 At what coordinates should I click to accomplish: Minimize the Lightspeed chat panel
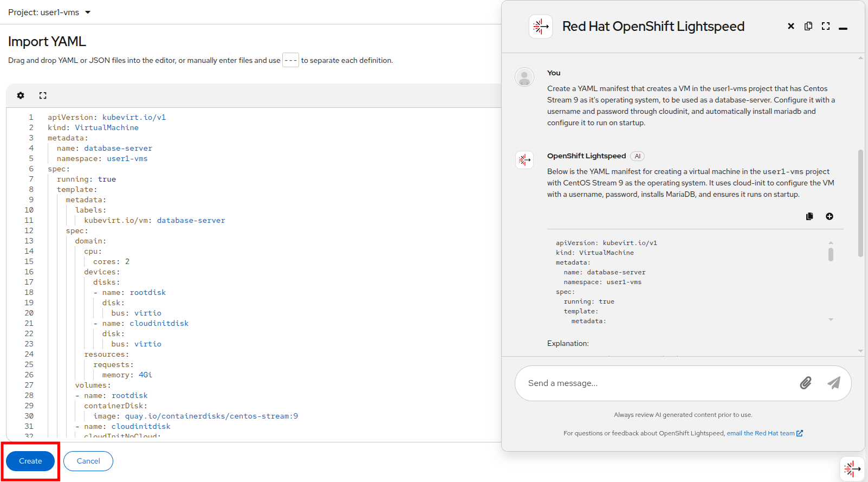pyautogui.click(x=843, y=28)
